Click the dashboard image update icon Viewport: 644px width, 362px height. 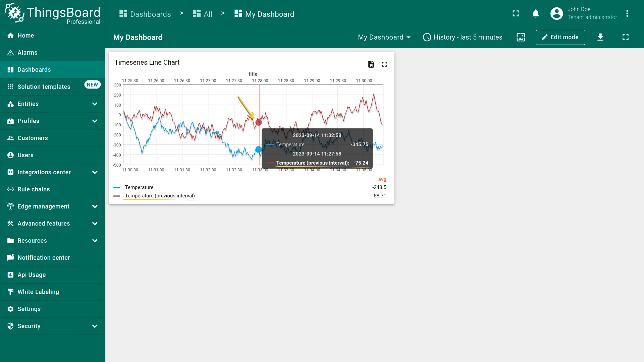point(521,37)
